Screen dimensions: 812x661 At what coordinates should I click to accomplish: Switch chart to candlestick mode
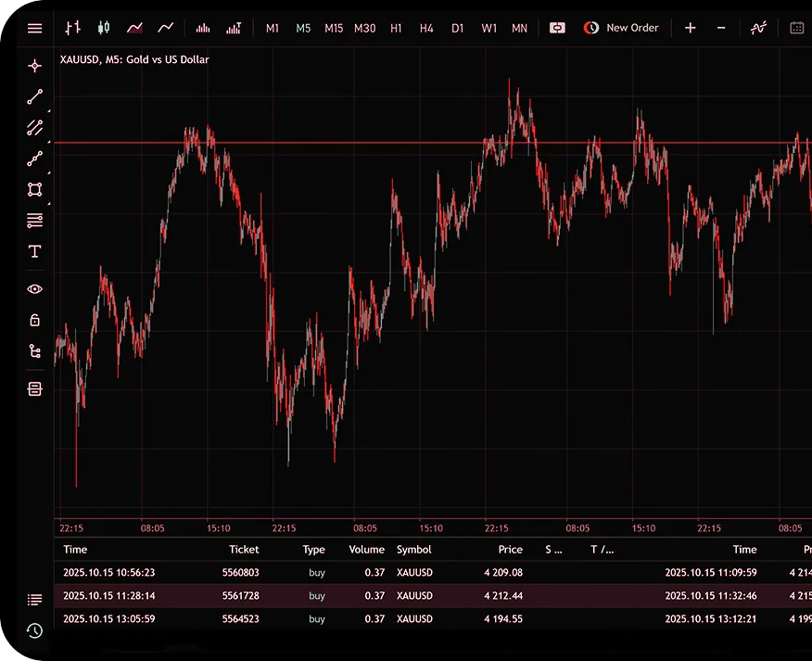102,27
